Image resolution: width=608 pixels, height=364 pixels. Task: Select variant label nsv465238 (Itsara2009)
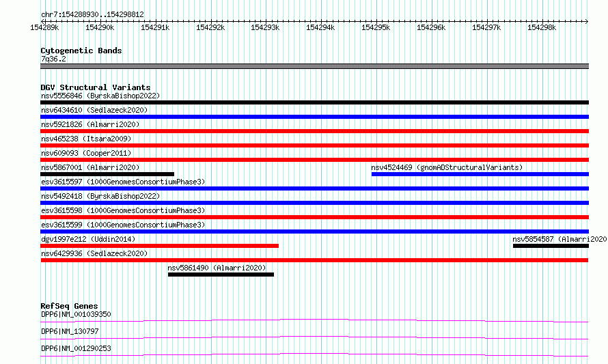point(86,139)
